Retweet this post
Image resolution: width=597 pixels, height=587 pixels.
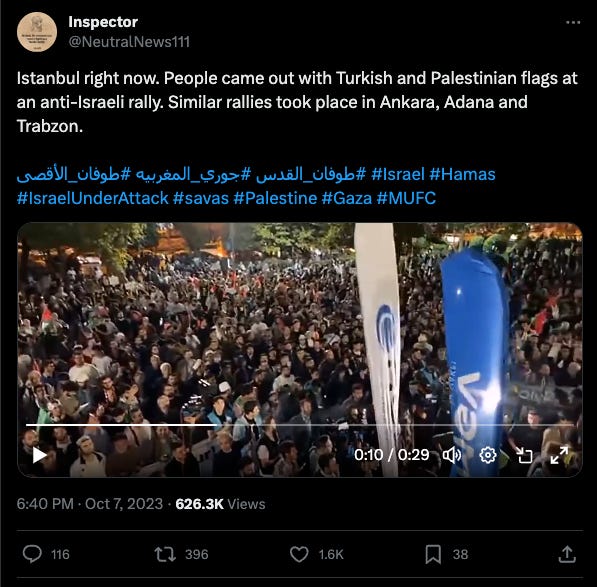(x=165, y=554)
